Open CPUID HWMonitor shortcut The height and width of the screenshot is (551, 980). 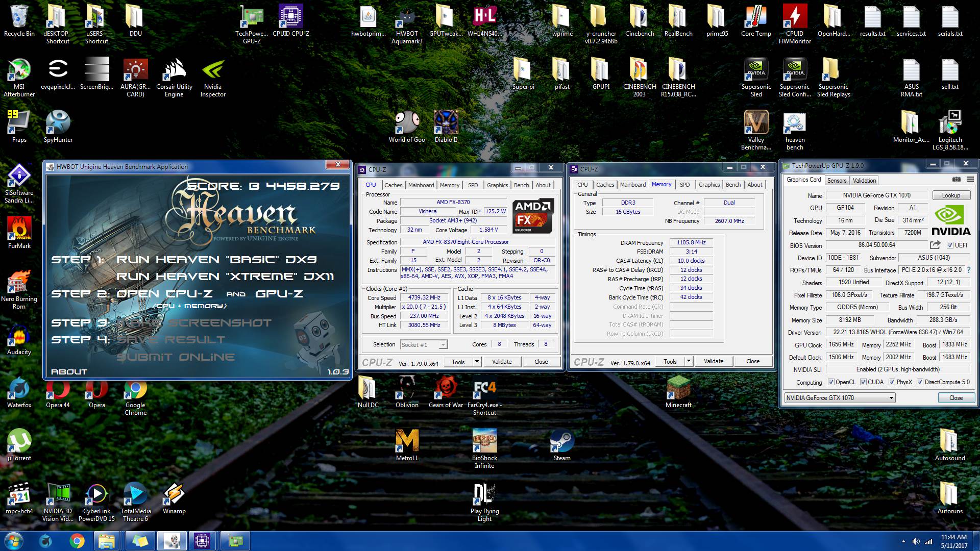pos(795,24)
